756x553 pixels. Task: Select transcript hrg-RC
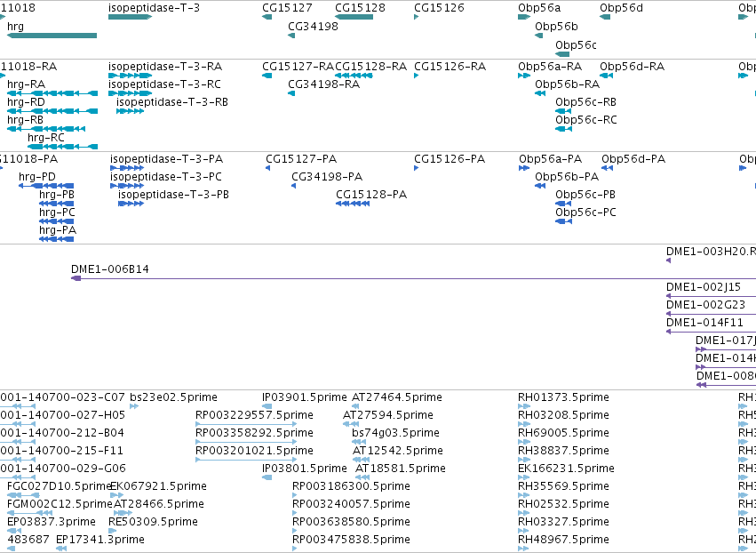(63, 147)
